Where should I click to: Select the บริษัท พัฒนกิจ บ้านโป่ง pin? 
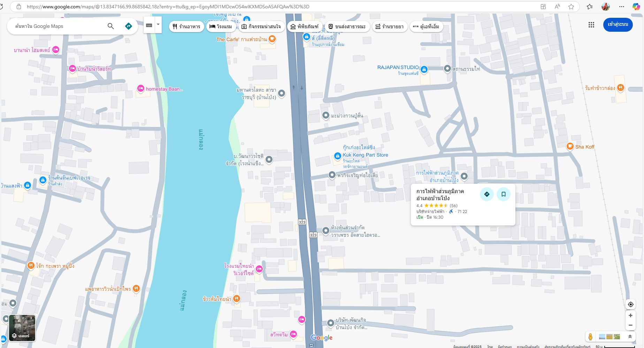click(x=330, y=323)
